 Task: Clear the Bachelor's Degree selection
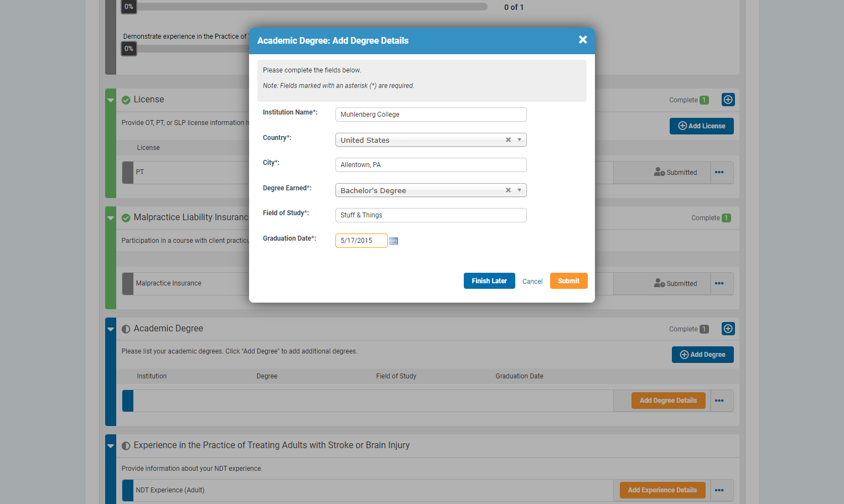(508, 190)
